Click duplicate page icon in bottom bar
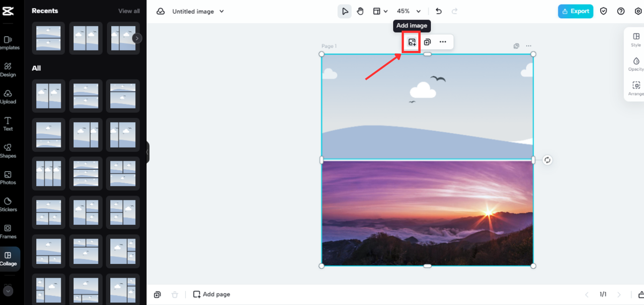644x305 pixels. pos(157,294)
